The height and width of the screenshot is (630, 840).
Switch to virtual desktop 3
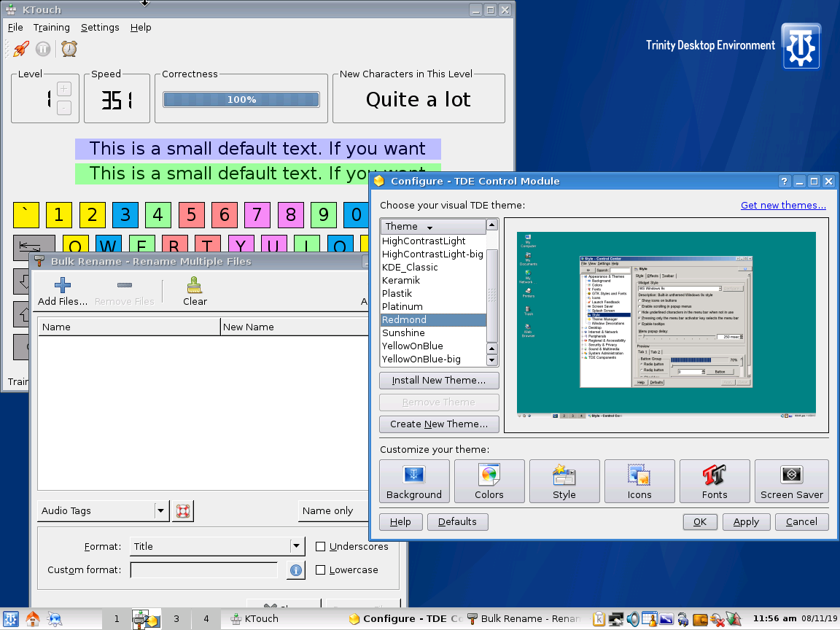[x=176, y=619]
